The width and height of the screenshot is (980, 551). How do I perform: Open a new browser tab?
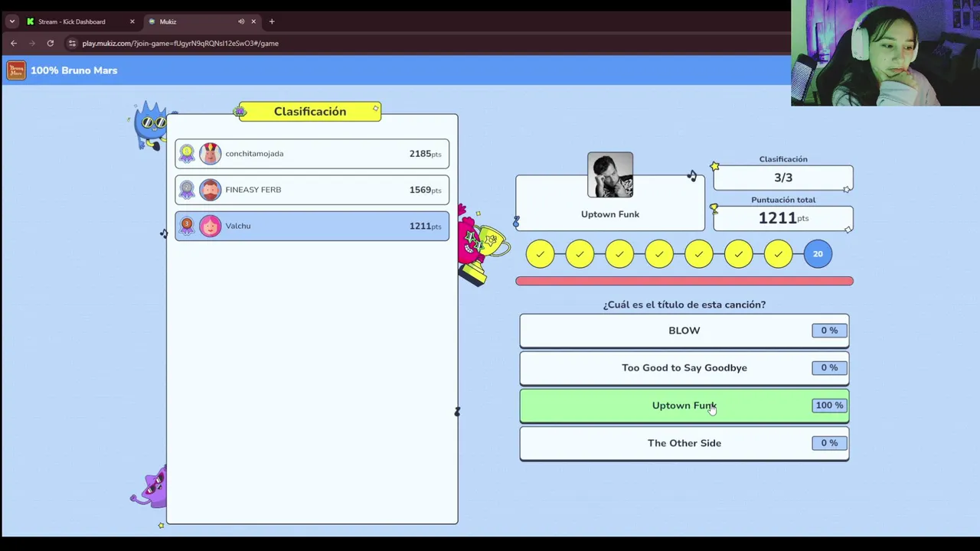coord(272,21)
